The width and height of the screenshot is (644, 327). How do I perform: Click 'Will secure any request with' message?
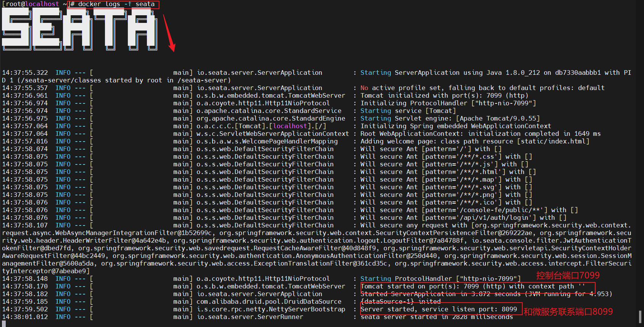(414, 225)
